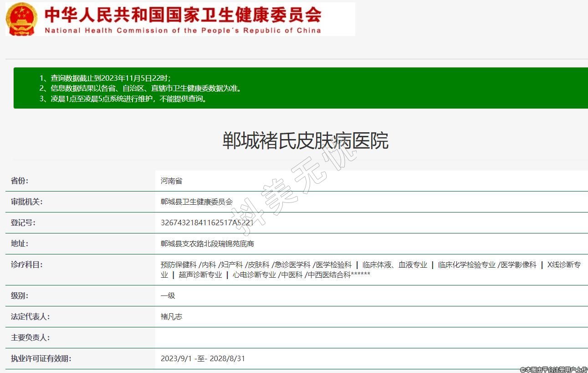Click the hospital name heading 郸城褚氏皮肤病医院

coord(305,141)
